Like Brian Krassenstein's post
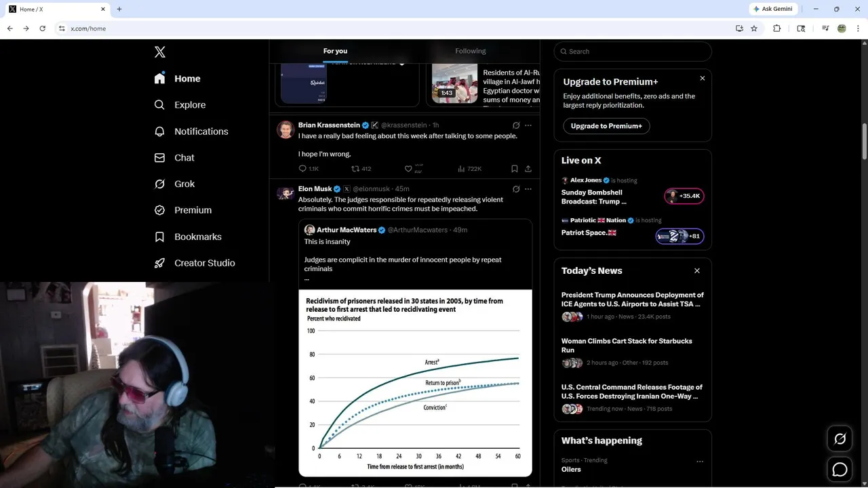 tap(413, 169)
